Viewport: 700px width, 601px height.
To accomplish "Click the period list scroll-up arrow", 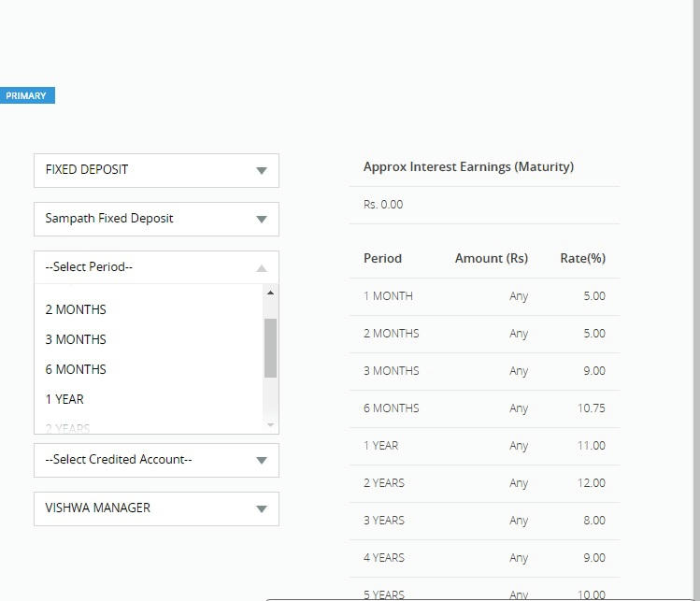I will click(x=270, y=293).
